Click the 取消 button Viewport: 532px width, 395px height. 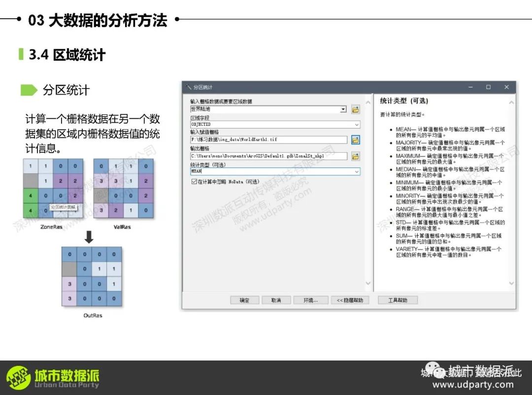tap(276, 300)
